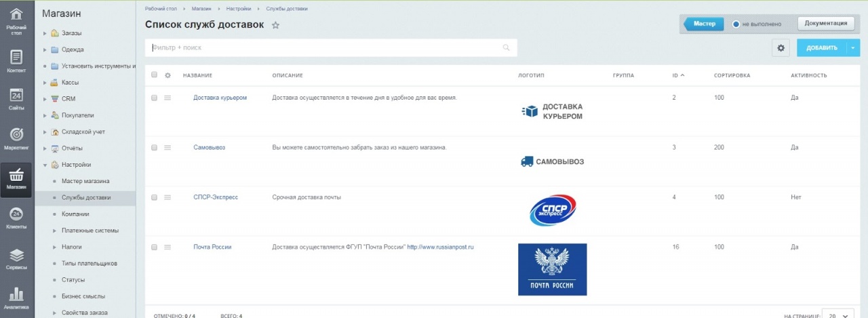The width and height of the screenshot is (868, 318).
Task: Click the Доставка курьером logo image
Action: pos(552,112)
